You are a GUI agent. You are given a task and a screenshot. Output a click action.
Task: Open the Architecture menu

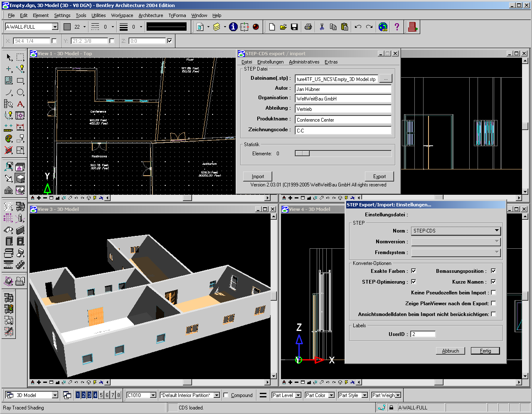click(150, 15)
